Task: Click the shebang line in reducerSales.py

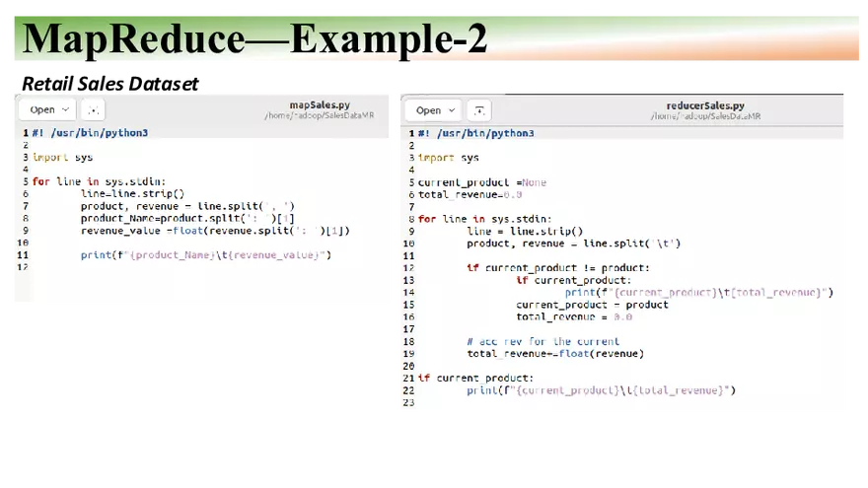Action: point(476,133)
